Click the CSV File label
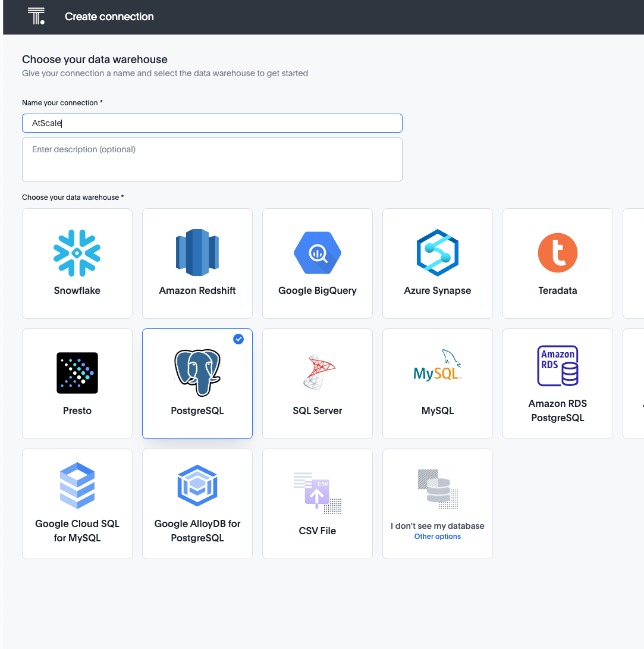This screenshot has height=649, width=644. pos(318,531)
